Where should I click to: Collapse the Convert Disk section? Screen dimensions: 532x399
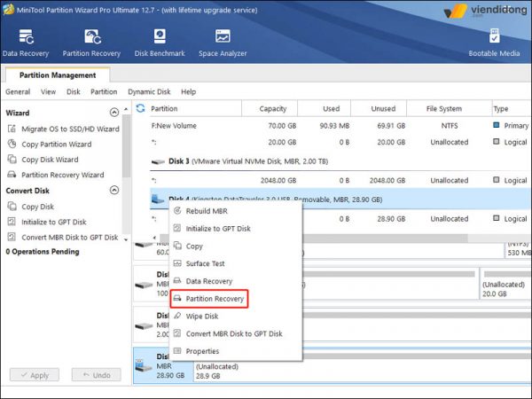pos(113,191)
